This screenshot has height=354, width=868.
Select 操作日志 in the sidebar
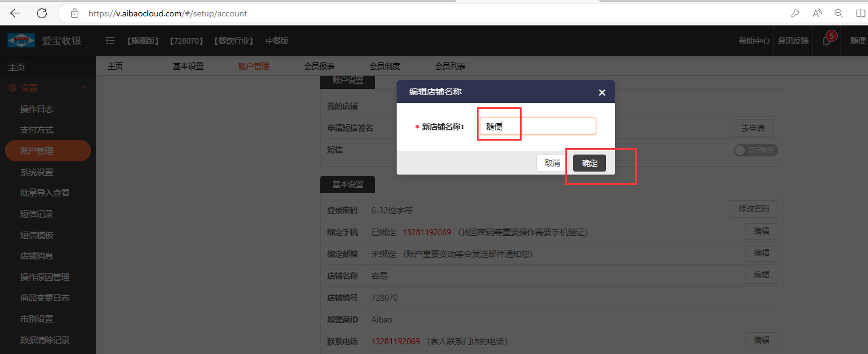click(x=36, y=109)
